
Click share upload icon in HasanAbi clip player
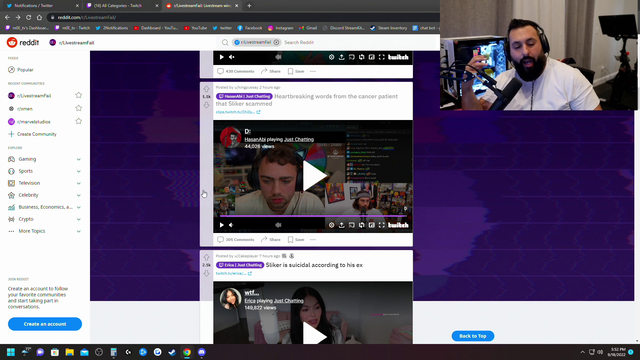coord(342,225)
